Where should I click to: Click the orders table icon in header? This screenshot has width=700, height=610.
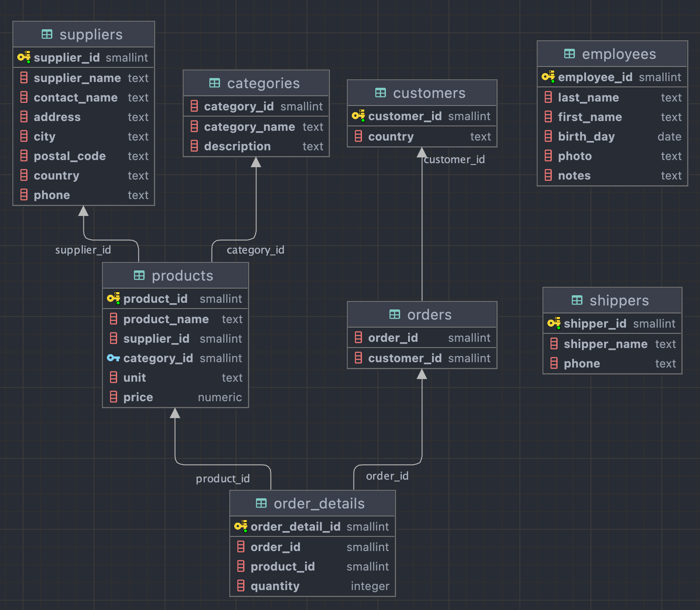395,314
